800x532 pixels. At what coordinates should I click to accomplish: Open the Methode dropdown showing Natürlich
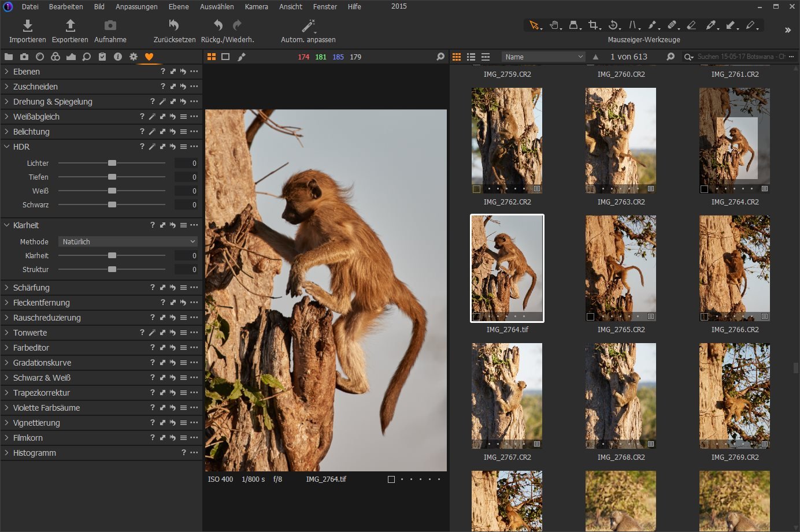[x=128, y=241]
